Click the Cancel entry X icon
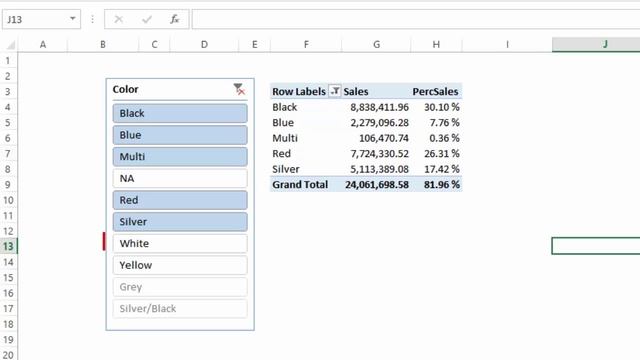 pos(119,19)
